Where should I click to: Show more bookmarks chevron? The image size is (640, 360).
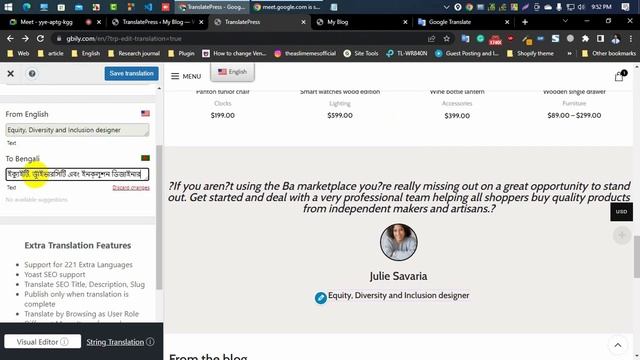569,53
